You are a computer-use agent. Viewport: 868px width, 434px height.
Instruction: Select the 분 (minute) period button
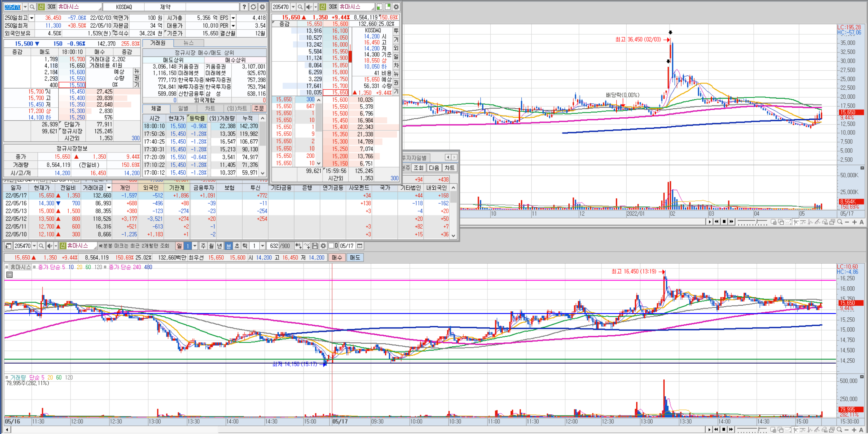click(x=229, y=246)
